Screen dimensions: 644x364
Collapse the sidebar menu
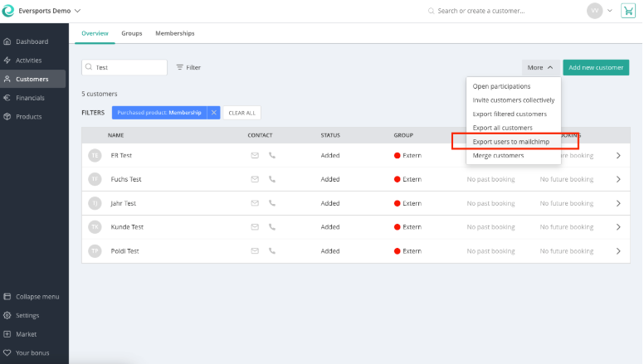click(37, 296)
